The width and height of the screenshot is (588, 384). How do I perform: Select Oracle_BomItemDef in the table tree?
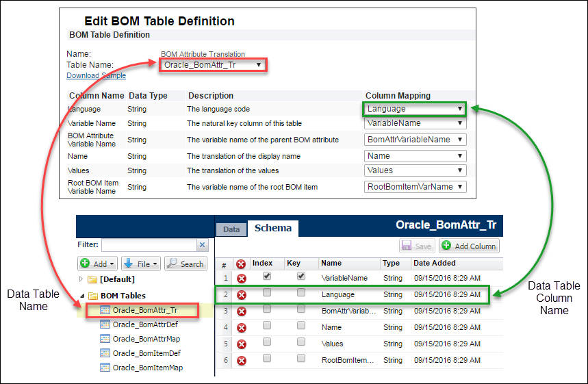coord(146,353)
